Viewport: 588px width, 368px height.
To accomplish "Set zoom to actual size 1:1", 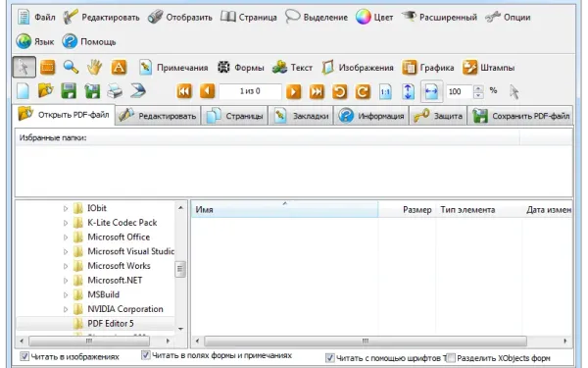I will (x=385, y=91).
